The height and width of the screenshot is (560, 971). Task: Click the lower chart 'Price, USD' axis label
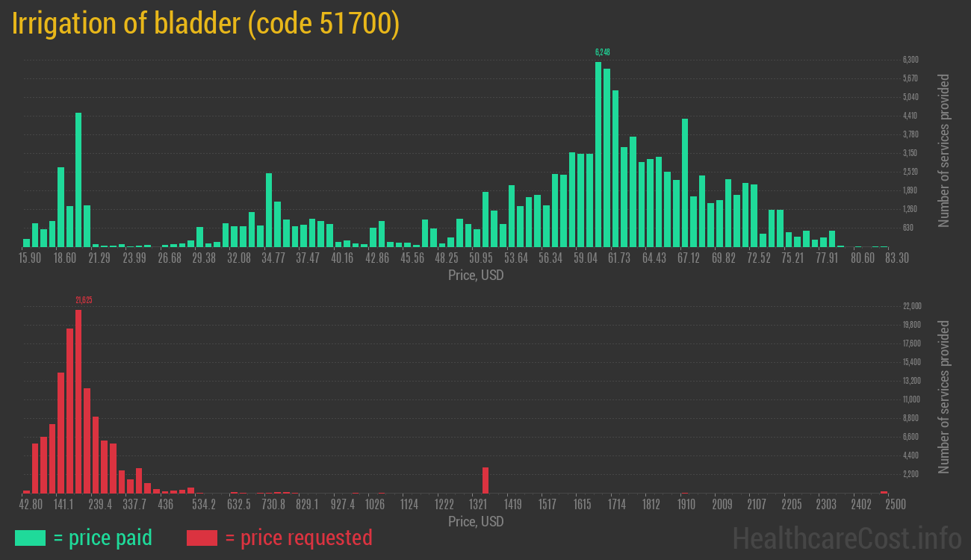(476, 521)
